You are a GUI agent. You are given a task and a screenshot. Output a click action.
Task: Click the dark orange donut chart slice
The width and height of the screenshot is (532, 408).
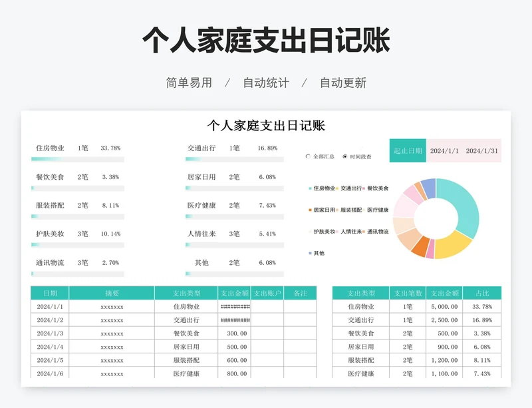coord(420,246)
